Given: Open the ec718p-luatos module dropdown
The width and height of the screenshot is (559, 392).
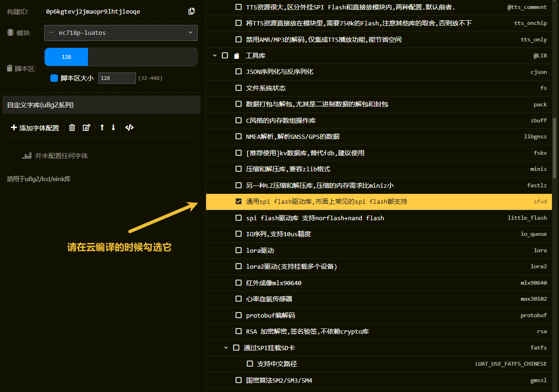Looking at the screenshot, I should tap(121, 33).
